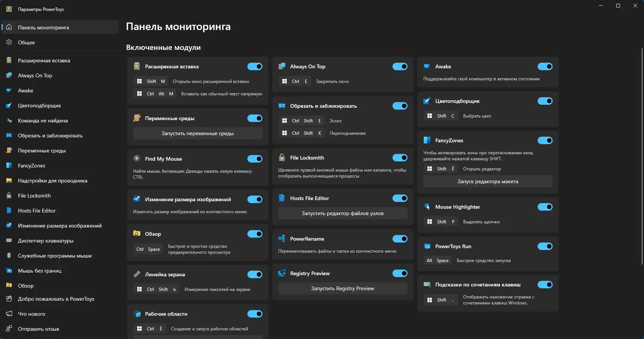The width and height of the screenshot is (644, 339).
Task: Click the File Locksmith padlock icon in the sidebar
Action: [9, 196]
